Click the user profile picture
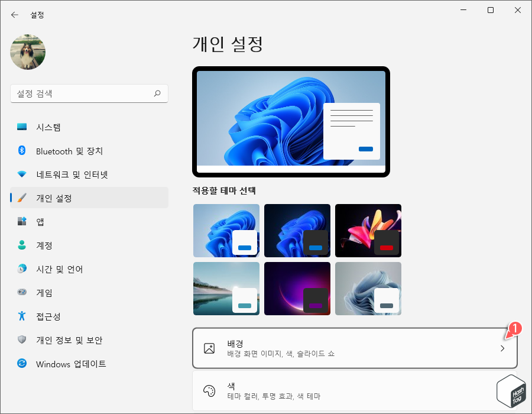Screen dimensions: 532x414 click(x=27, y=52)
